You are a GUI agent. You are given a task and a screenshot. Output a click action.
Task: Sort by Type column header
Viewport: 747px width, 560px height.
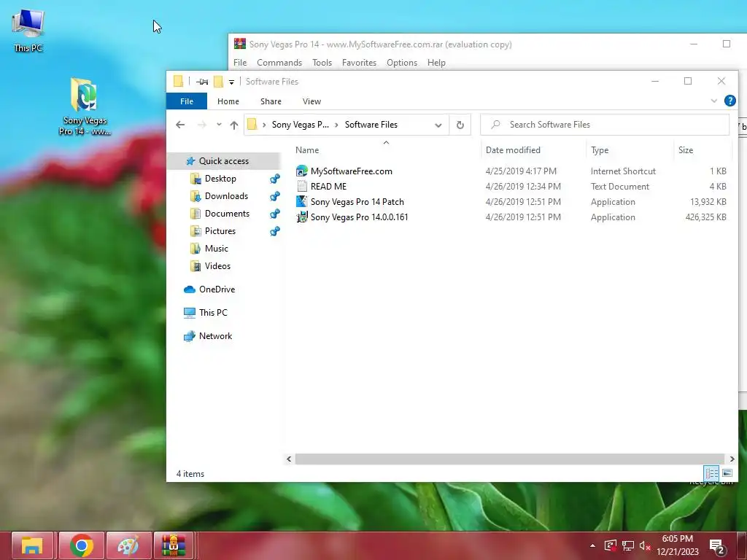[600, 150]
